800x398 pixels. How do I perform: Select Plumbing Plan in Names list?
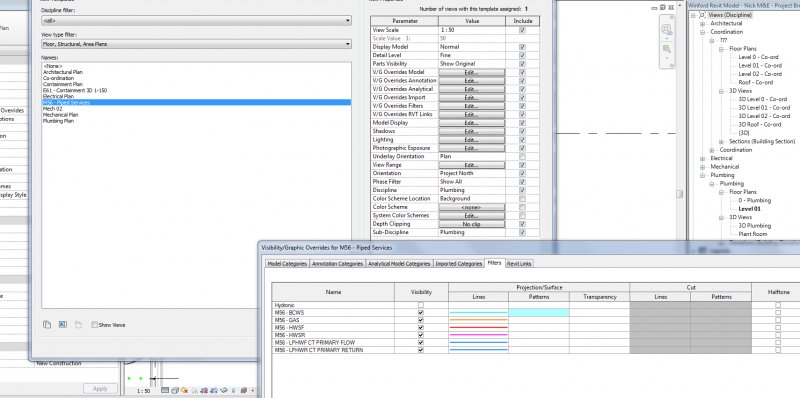58,121
